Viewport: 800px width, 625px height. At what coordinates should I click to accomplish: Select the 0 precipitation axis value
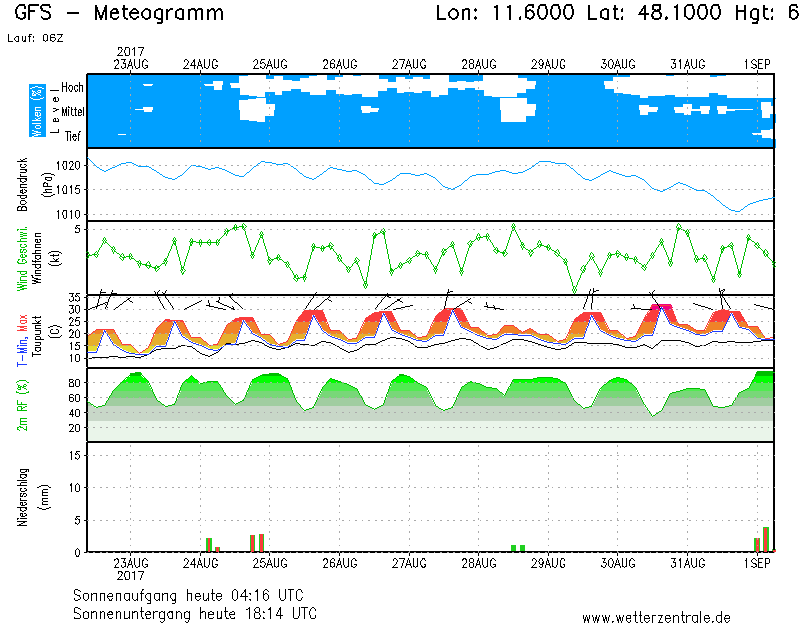(x=78, y=553)
